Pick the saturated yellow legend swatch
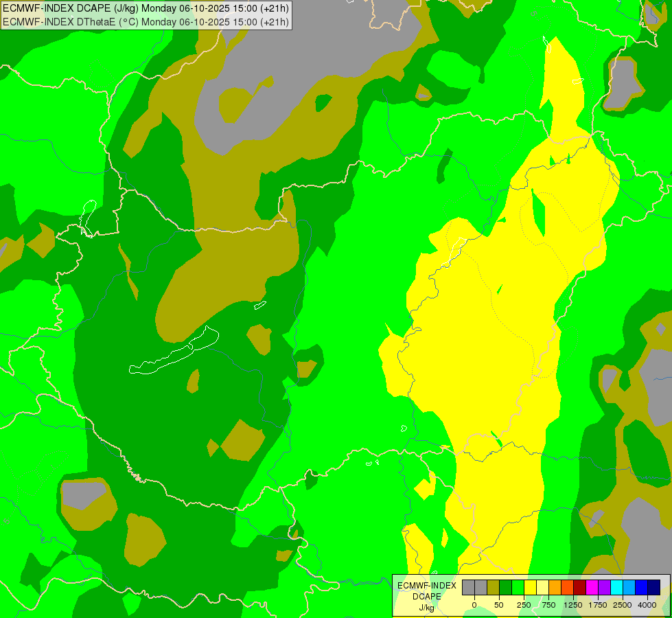Viewport: 672px width, 618px height. point(530,587)
